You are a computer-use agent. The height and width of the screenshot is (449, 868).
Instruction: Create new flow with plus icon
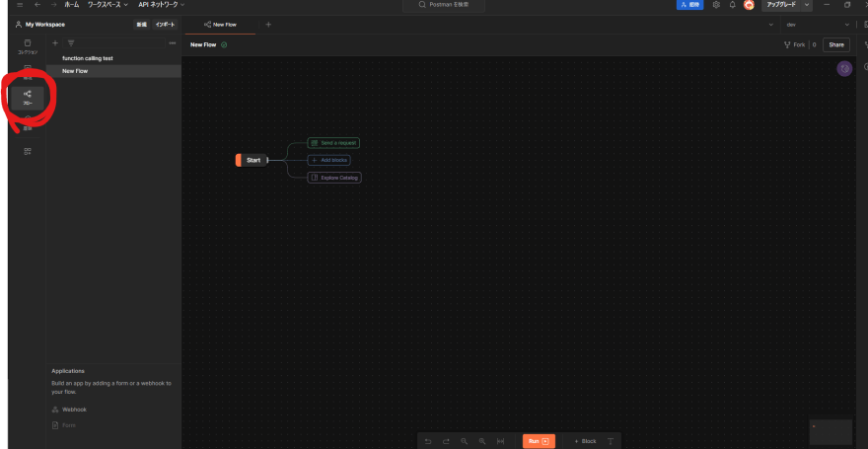pos(55,43)
